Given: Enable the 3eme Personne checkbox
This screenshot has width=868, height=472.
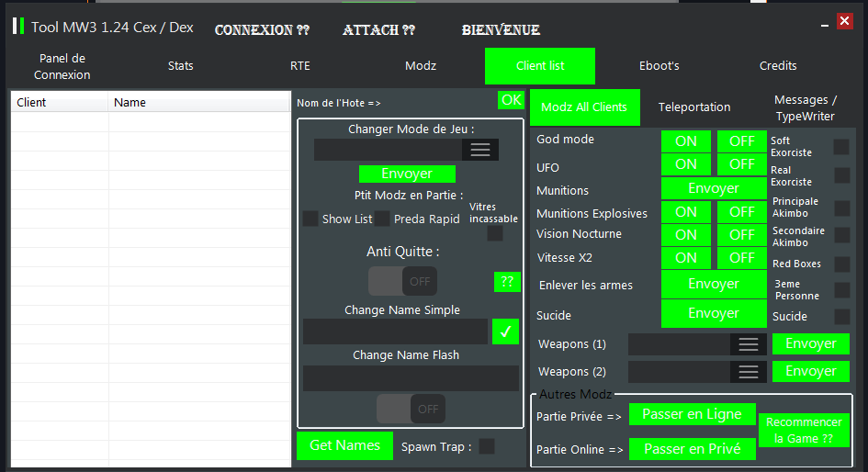Looking at the screenshot, I should (x=842, y=289).
